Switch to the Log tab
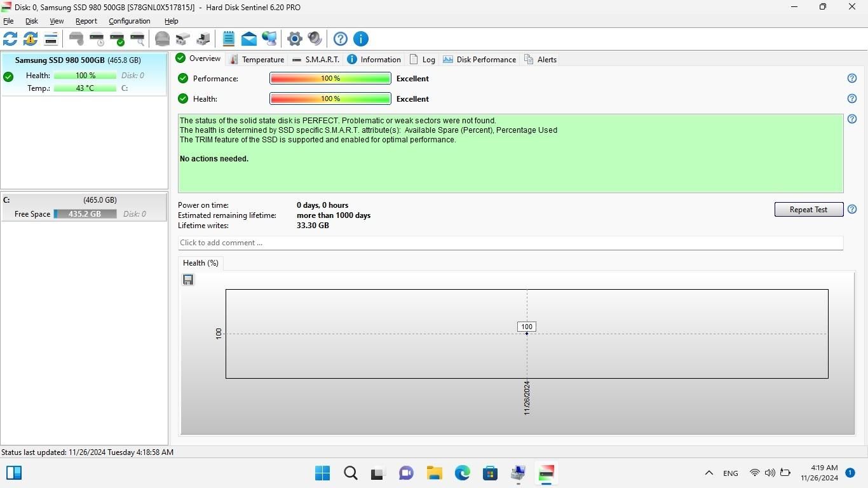This screenshot has width=868, height=488. pyautogui.click(x=423, y=59)
